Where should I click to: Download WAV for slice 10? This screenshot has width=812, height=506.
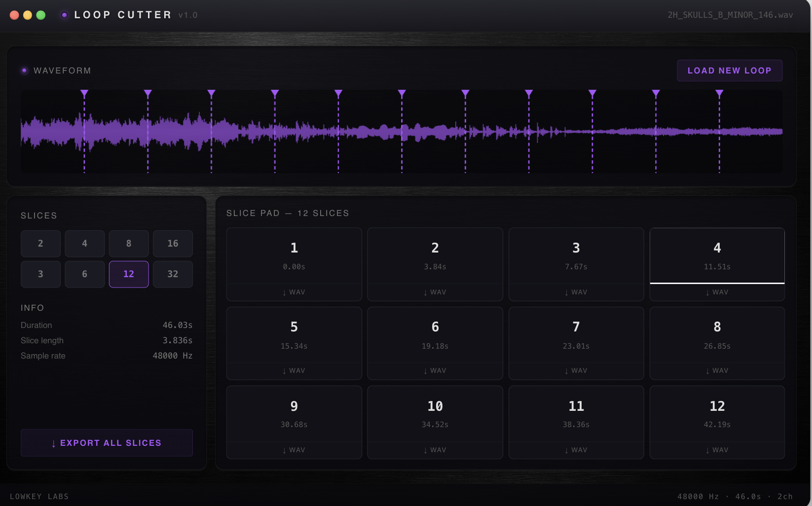(435, 450)
